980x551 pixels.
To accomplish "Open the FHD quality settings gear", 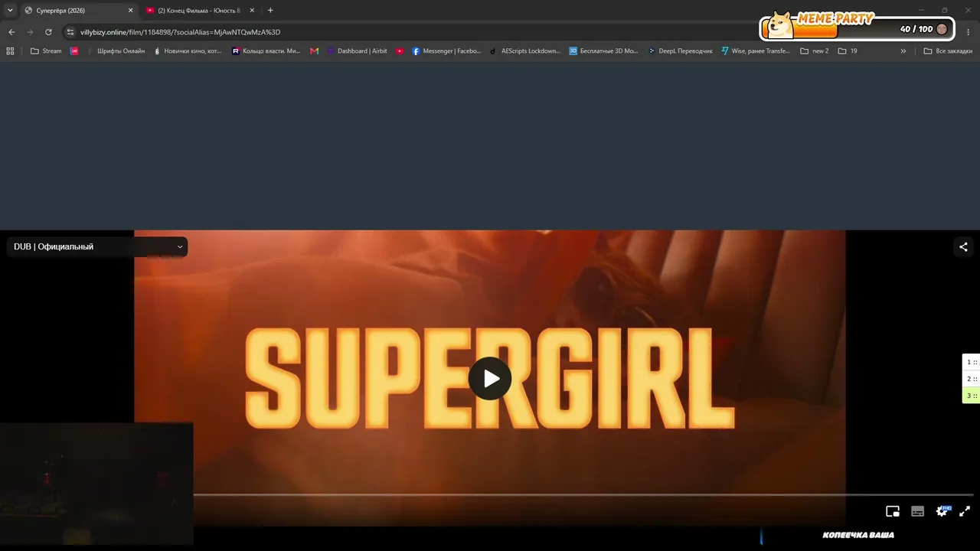I will click(x=942, y=511).
